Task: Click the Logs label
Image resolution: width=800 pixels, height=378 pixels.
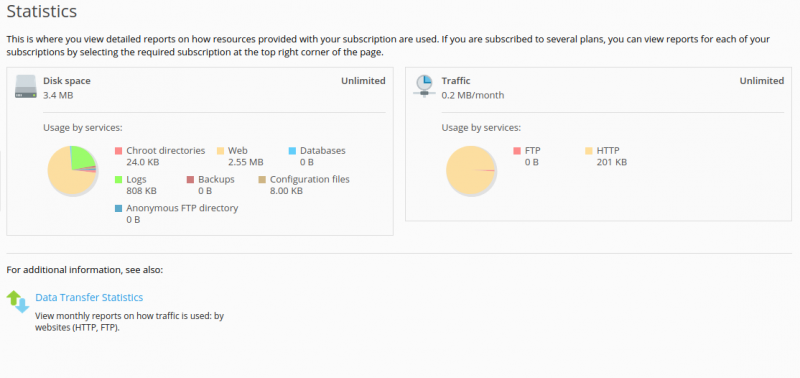Action: click(x=136, y=180)
